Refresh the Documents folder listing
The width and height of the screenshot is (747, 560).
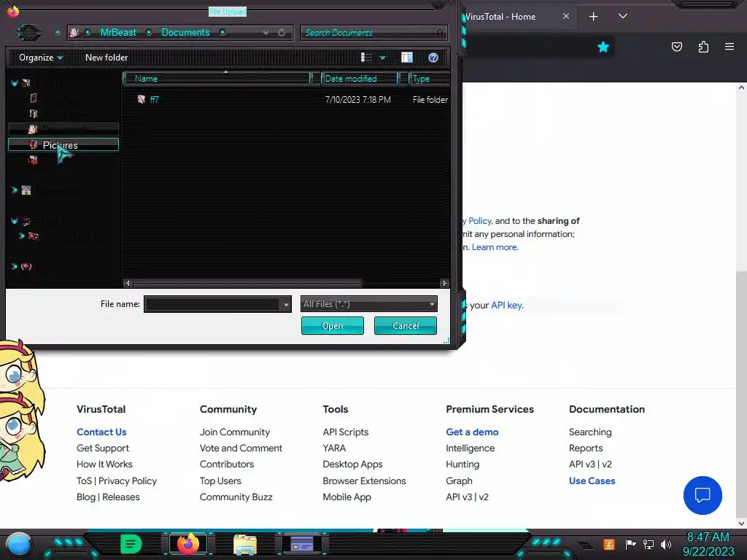(282, 32)
